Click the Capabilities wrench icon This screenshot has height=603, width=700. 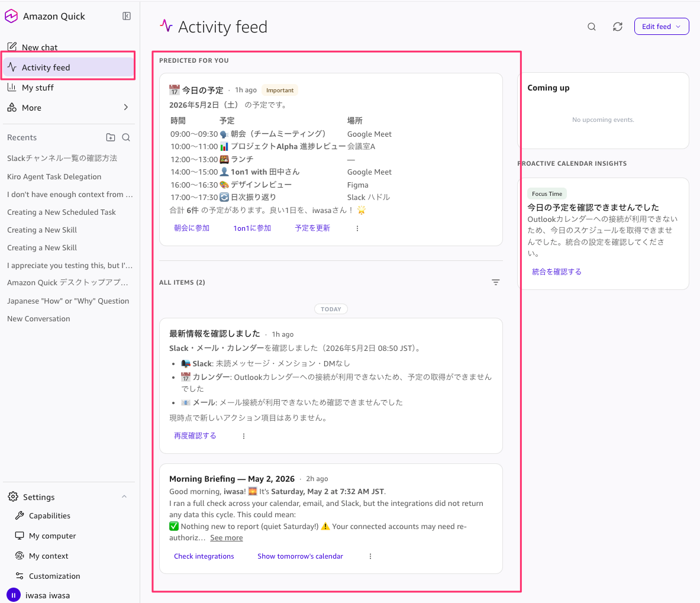(19, 515)
